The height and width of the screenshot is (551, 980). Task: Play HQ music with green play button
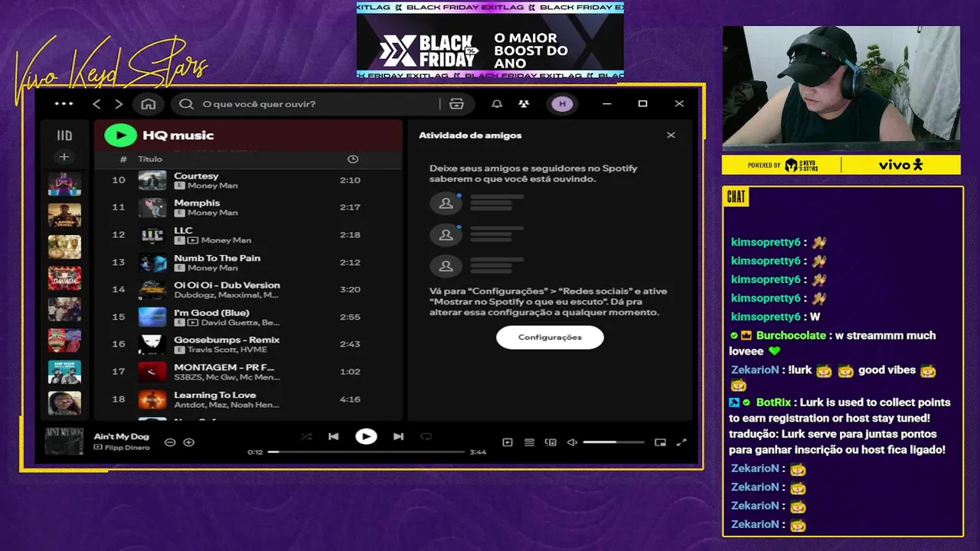(x=120, y=135)
